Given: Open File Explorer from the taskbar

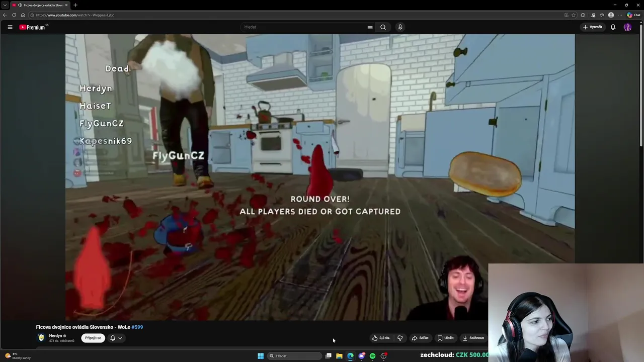Looking at the screenshot, I should tap(340, 356).
